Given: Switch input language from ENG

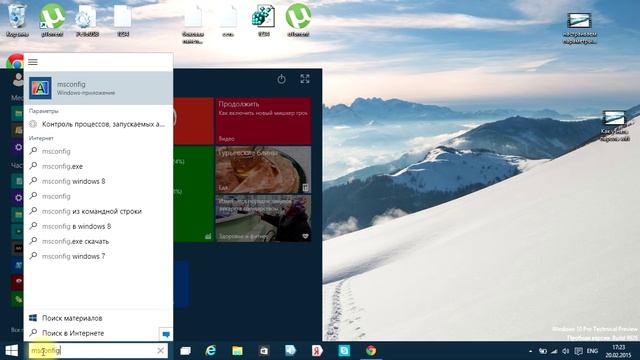Looking at the screenshot, I should pyautogui.click(x=592, y=351).
